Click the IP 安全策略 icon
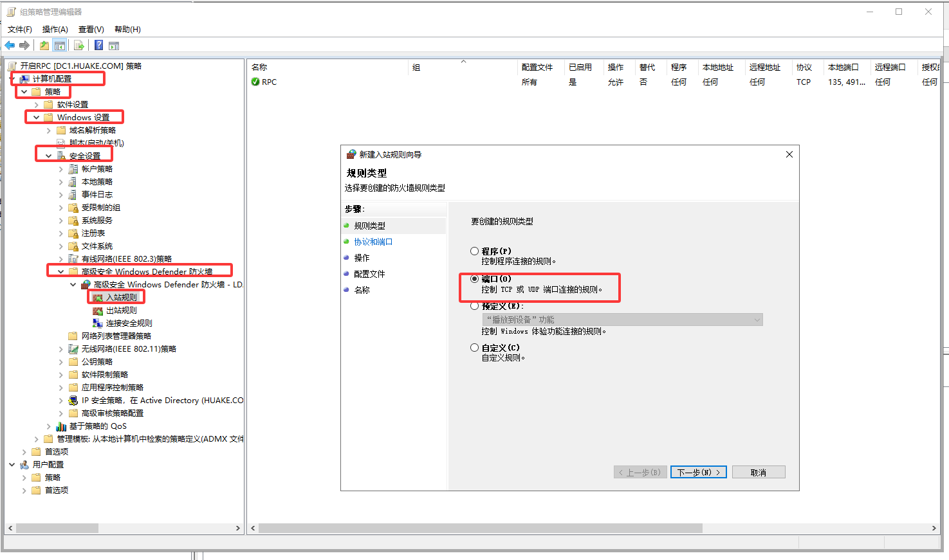Image resolution: width=949 pixels, height=560 pixels. (73, 401)
